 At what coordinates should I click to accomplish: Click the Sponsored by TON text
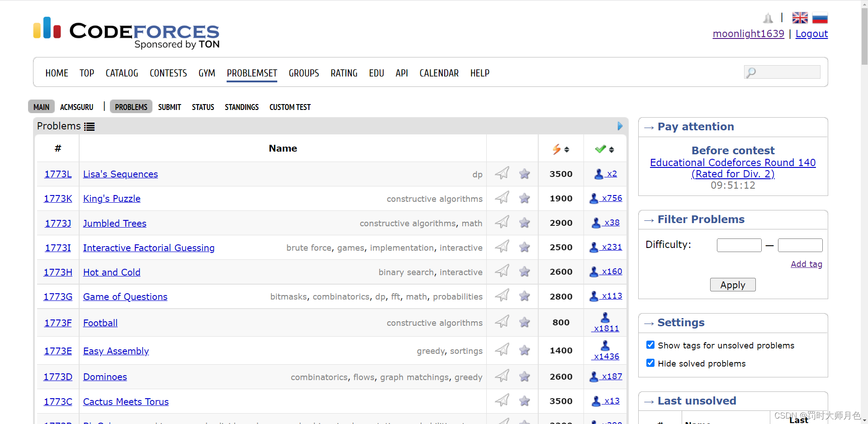[x=177, y=44]
